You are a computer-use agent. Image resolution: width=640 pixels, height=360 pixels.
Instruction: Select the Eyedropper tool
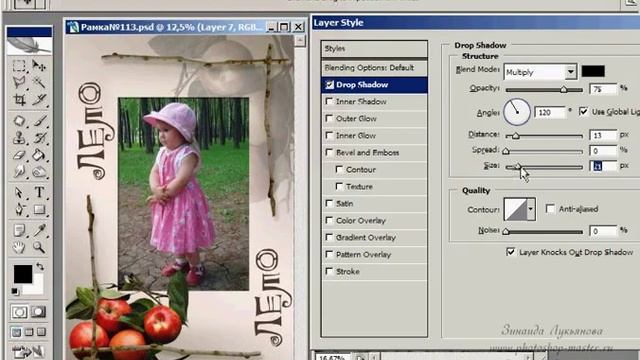click(x=39, y=230)
